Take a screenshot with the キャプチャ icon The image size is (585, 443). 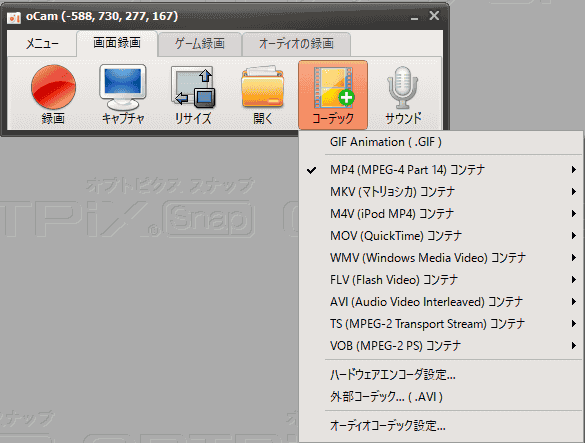pos(123,95)
